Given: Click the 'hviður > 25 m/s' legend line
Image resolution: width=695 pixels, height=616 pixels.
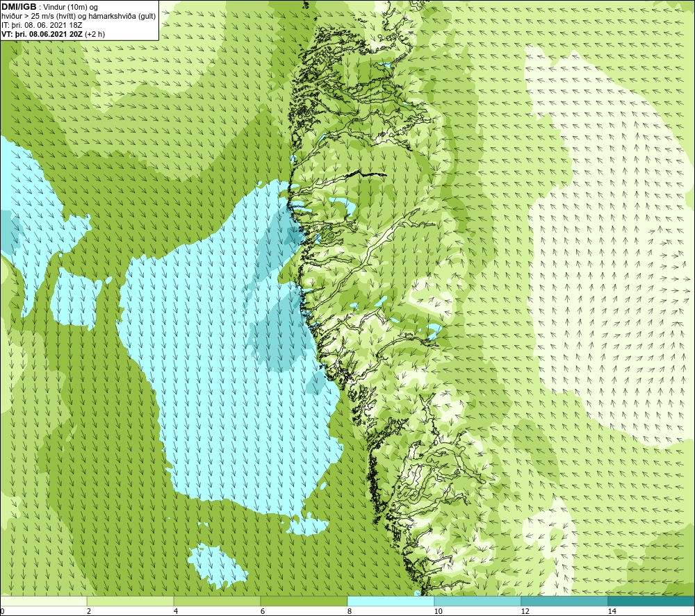Looking at the screenshot, I should pos(79,17).
